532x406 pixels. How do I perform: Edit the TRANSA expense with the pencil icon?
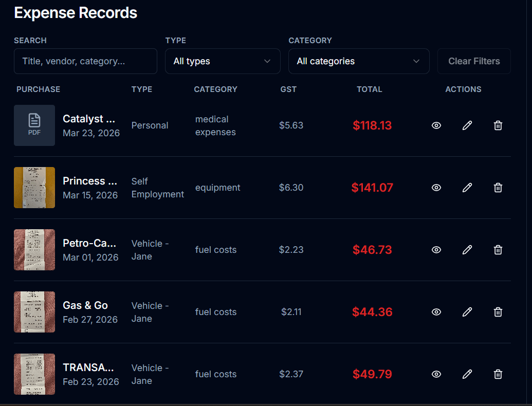click(x=467, y=374)
